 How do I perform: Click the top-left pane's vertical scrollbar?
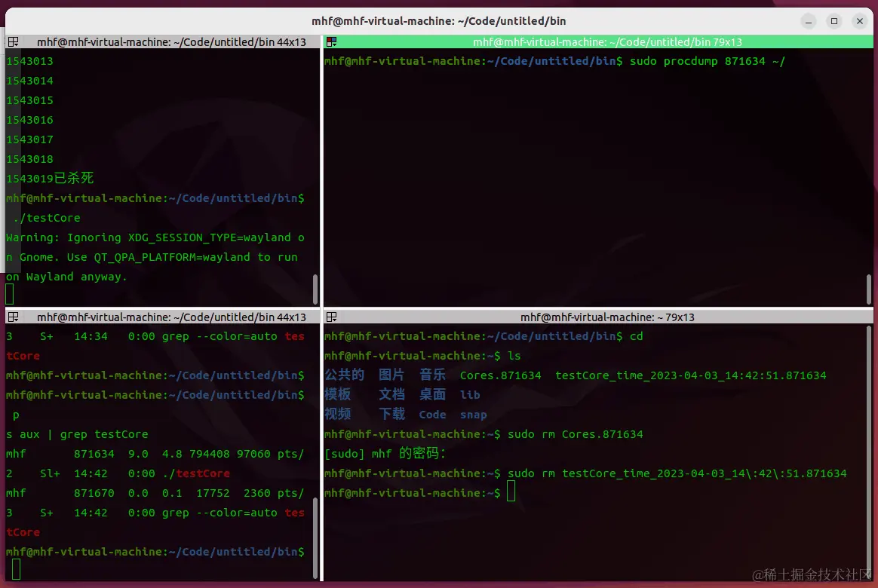coord(315,289)
